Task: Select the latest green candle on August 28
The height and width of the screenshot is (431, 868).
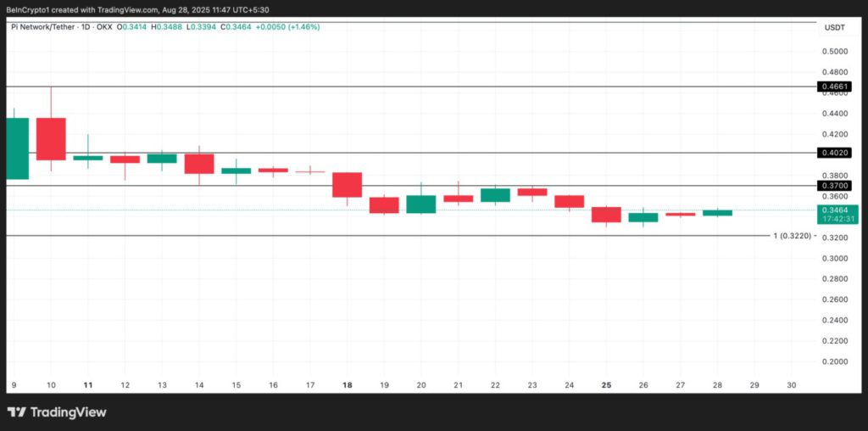Action: pyautogui.click(x=717, y=213)
